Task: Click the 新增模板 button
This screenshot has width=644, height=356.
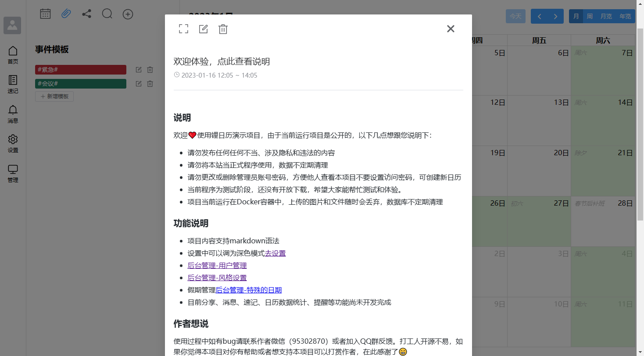Action: [x=54, y=96]
